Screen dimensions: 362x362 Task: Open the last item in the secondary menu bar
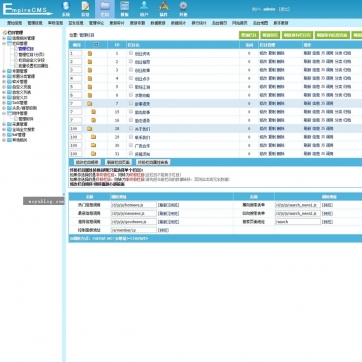(281, 23)
